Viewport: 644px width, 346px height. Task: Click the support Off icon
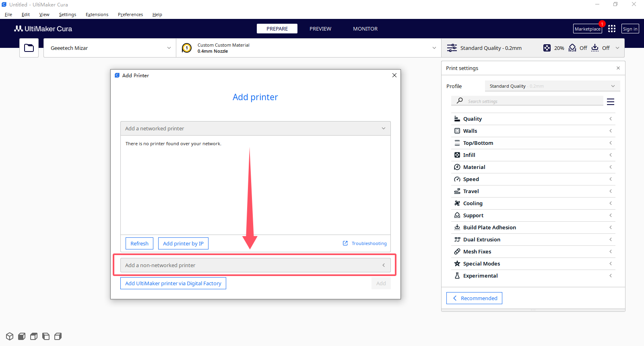pyautogui.click(x=572, y=48)
